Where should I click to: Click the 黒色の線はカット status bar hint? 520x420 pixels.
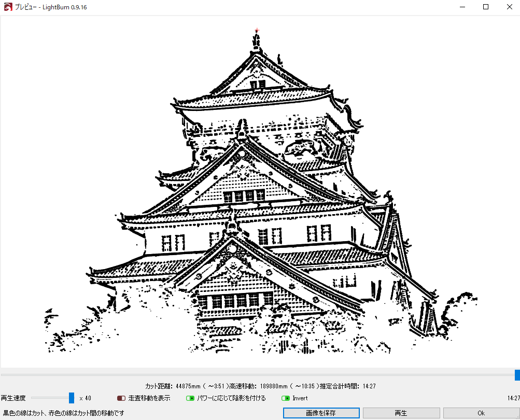(x=64, y=413)
